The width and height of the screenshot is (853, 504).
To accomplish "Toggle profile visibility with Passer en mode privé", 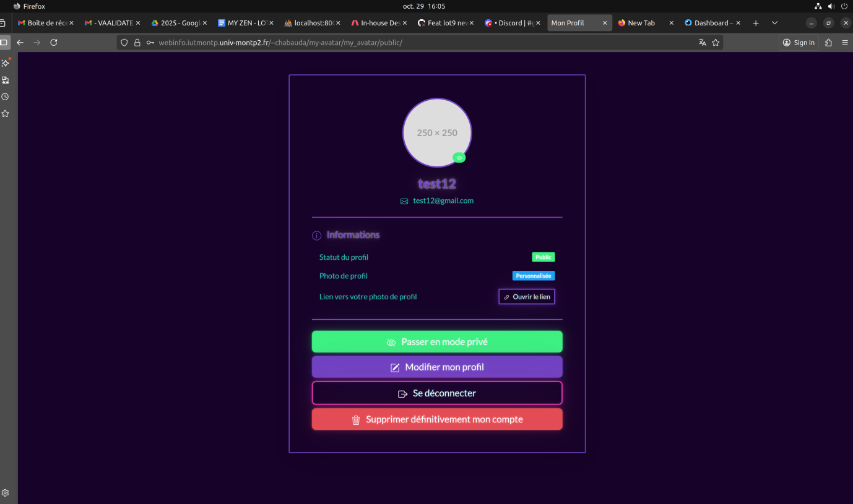I will click(x=437, y=341).
